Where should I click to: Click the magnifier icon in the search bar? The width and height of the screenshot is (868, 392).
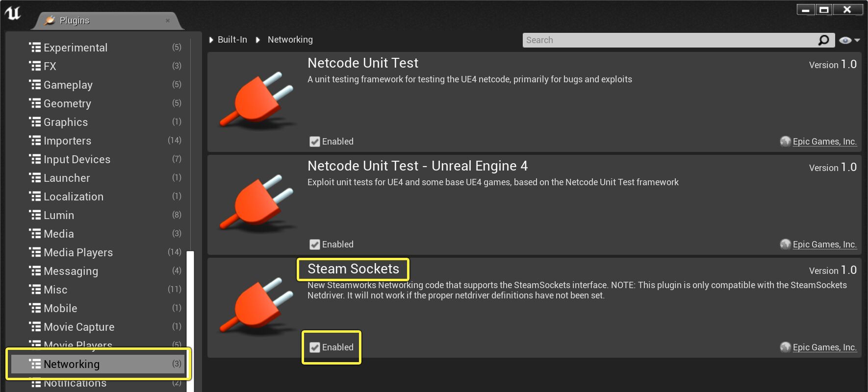pyautogui.click(x=824, y=40)
